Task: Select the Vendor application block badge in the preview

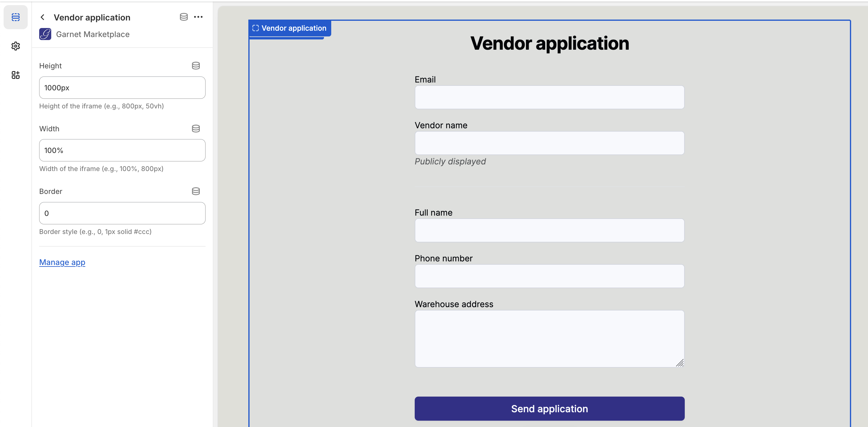Action: [289, 28]
